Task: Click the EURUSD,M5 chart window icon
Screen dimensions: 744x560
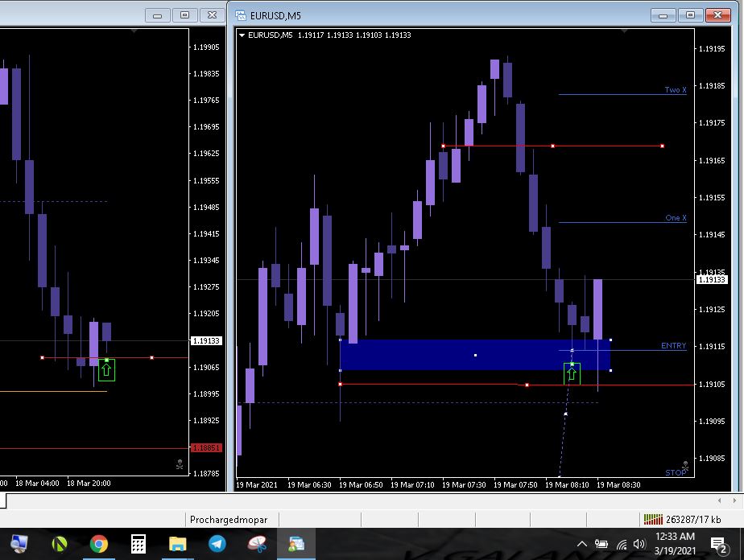Action: pyautogui.click(x=241, y=15)
